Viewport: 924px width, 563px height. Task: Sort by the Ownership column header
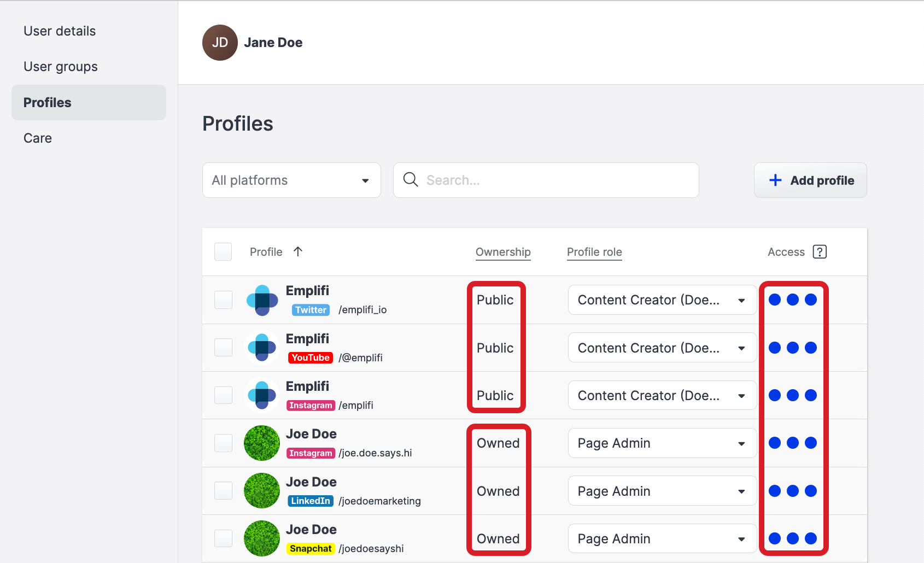pyautogui.click(x=502, y=252)
